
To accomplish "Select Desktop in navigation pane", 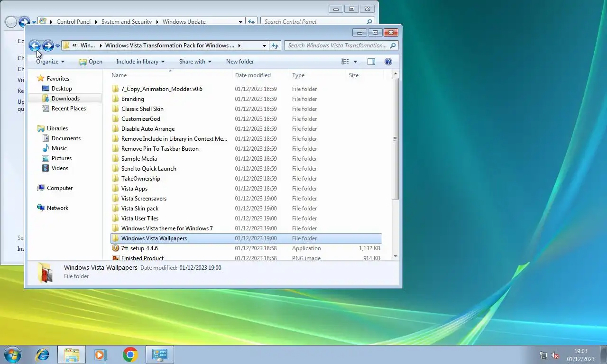I will pos(62,89).
